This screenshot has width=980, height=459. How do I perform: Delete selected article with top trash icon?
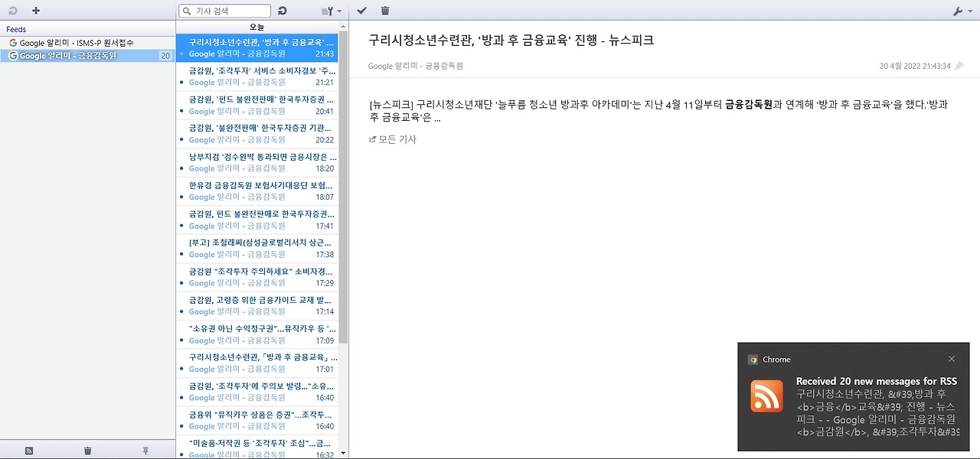(385, 11)
